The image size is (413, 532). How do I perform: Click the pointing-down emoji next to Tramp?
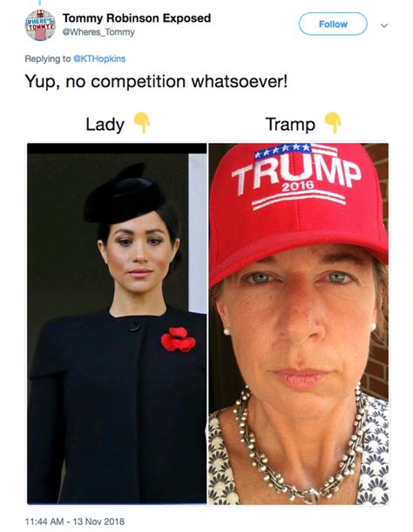(334, 123)
